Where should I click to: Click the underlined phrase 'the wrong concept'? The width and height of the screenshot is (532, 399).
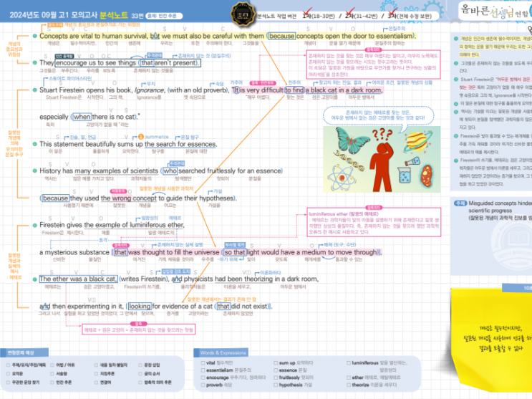click(129, 198)
